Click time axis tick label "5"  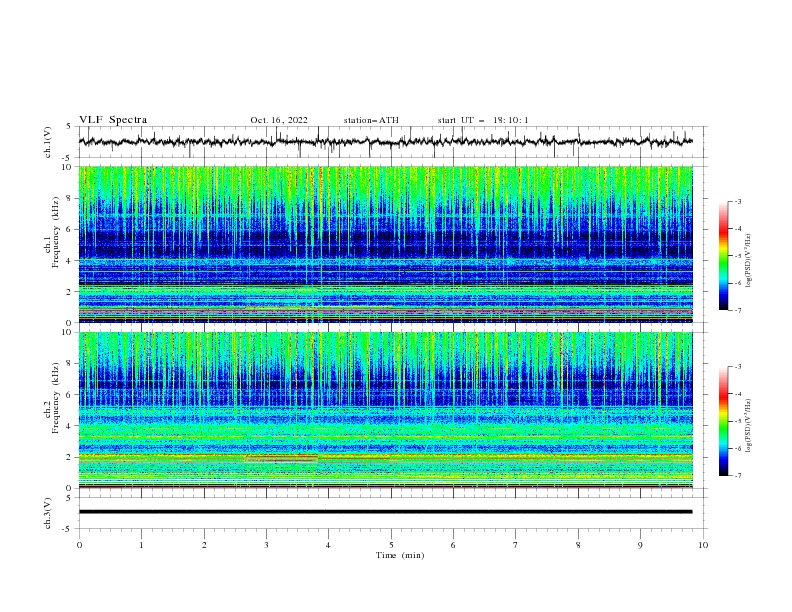pos(391,545)
